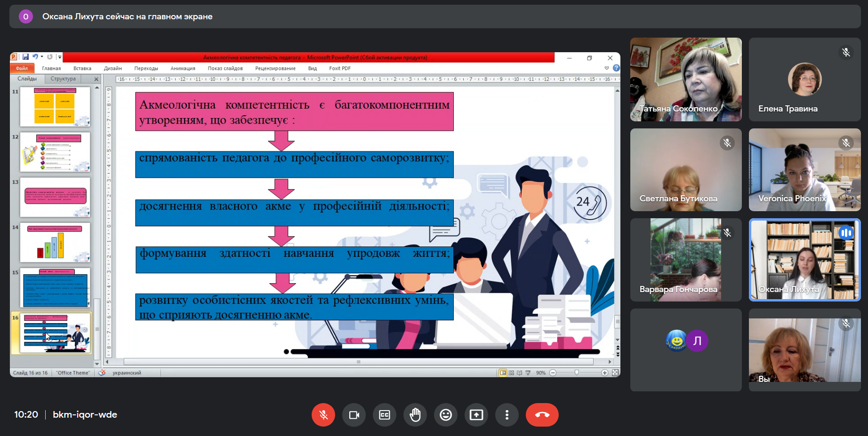Open the emoji reactions panel
This screenshot has width=868, height=436.
pyautogui.click(x=446, y=415)
